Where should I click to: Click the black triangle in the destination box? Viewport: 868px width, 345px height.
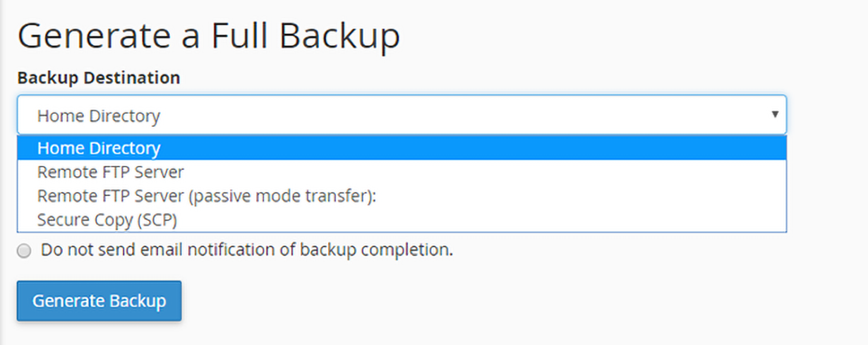pyautogui.click(x=774, y=115)
